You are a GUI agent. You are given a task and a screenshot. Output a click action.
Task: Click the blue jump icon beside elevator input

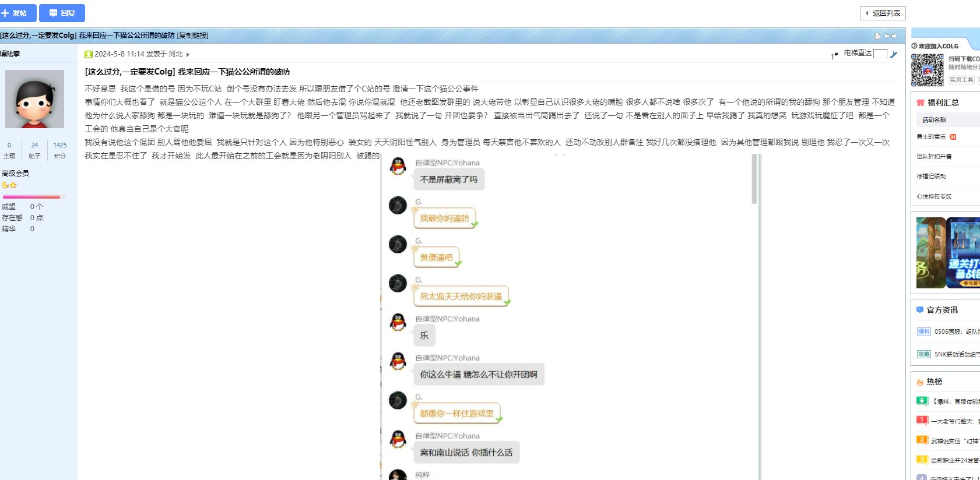coord(894,54)
